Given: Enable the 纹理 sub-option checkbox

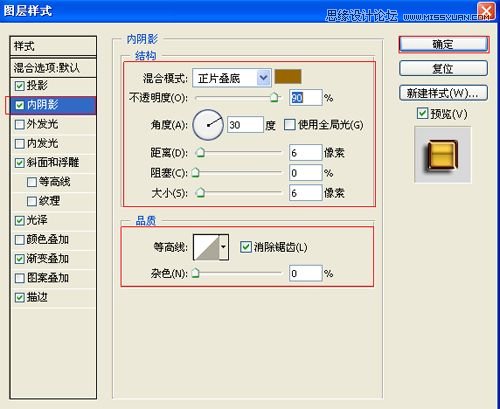Looking at the screenshot, I should 32,201.
